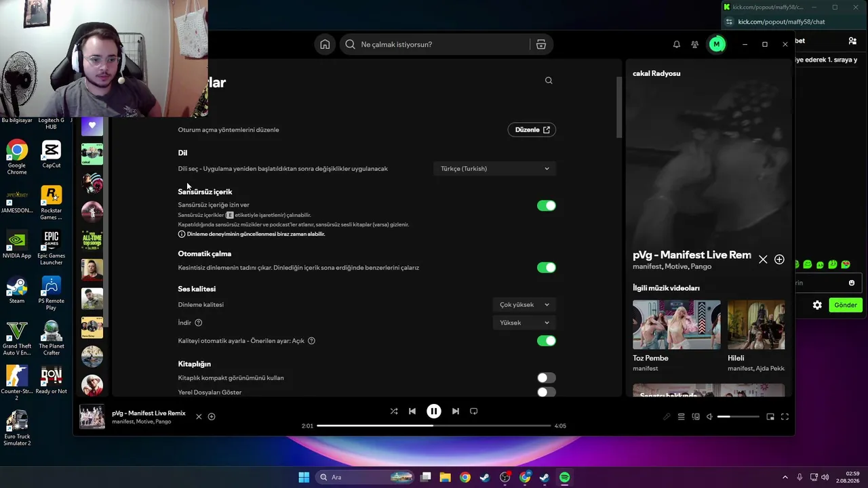The width and height of the screenshot is (868, 488).
Task: Click the info icon beside İndir
Action: (199, 323)
